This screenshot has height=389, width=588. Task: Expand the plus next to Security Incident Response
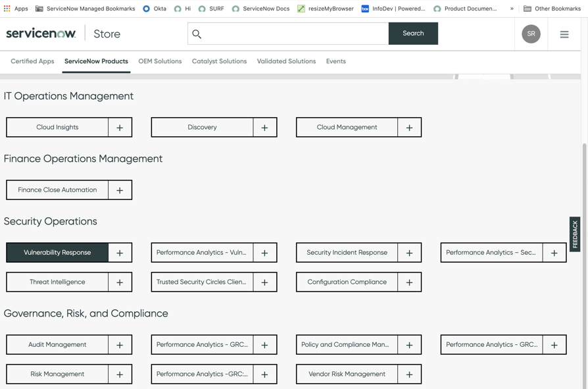click(410, 253)
